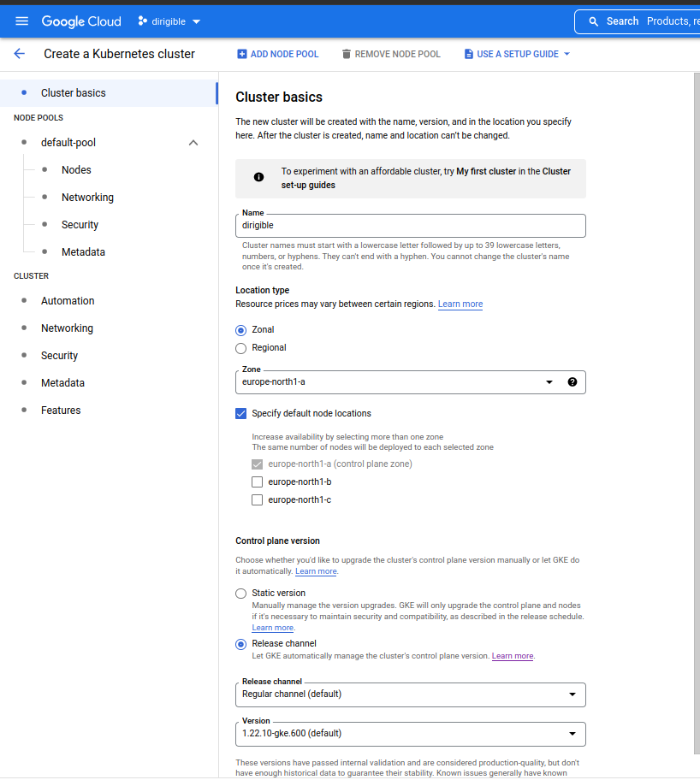Open the dirigible project selector
The width and height of the screenshot is (700, 780).
click(169, 21)
